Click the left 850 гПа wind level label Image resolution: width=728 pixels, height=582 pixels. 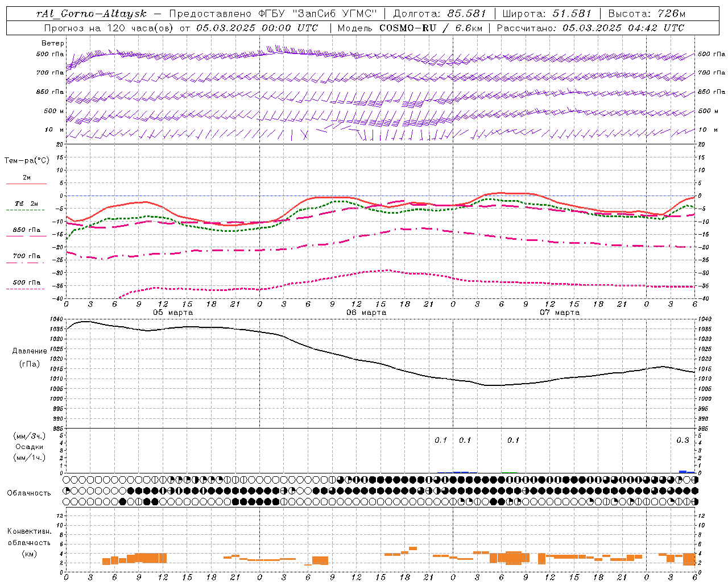tap(50, 92)
